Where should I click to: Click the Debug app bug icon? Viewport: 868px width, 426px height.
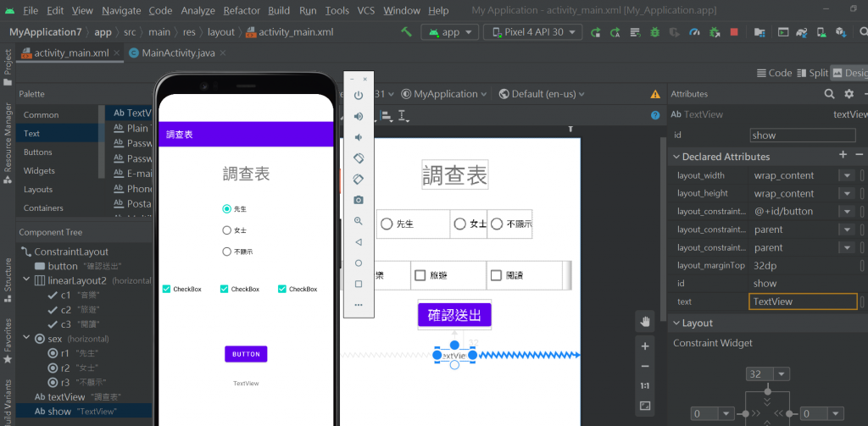click(x=655, y=32)
